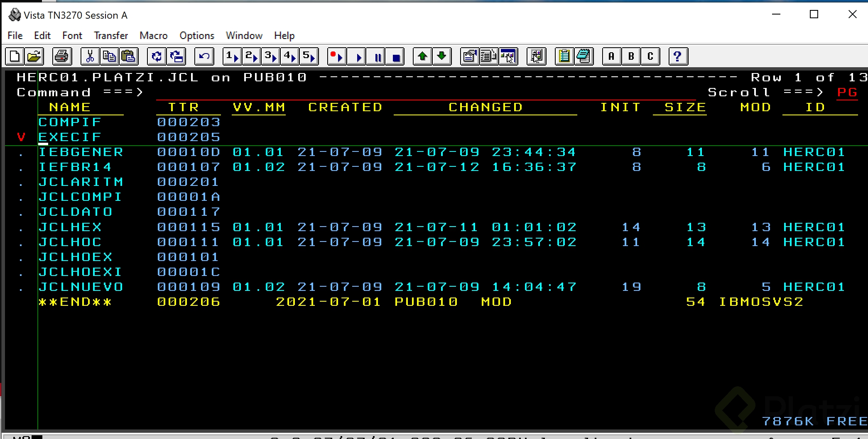
Task: Click the Open folder toolbar icon
Action: point(34,56)
